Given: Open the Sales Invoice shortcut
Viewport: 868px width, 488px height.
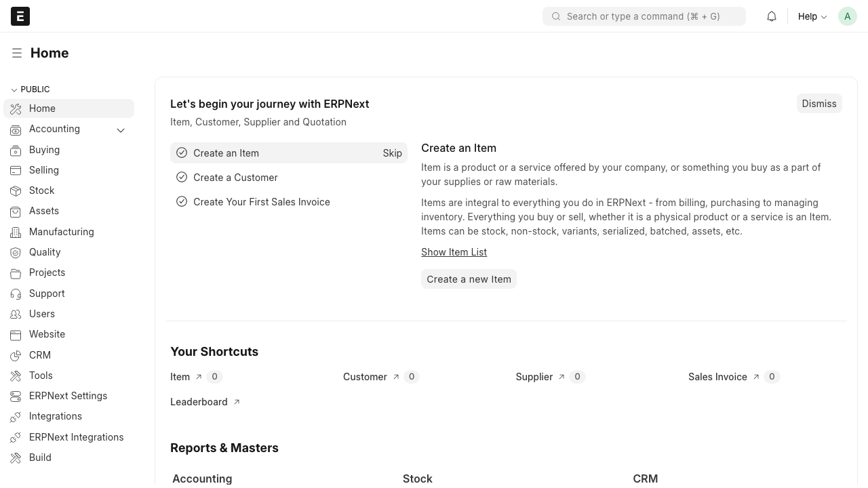Looking at the screenshot, I should (x=717, y=377).
